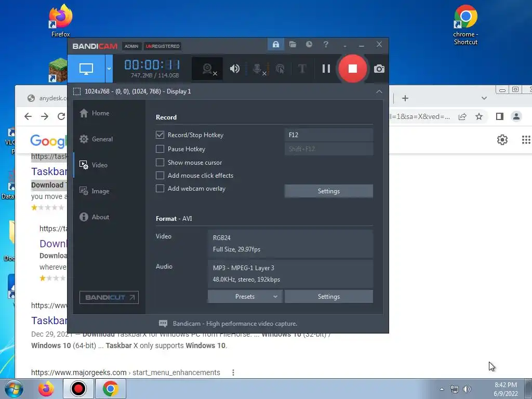Open system volume tray icon
Image resolution: width=532 pixels, height=399 pixels.
pyautogui.click(x=467, y=389)
